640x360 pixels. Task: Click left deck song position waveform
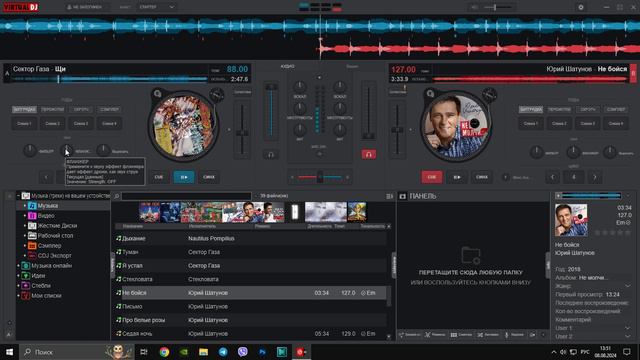(109, 79)
